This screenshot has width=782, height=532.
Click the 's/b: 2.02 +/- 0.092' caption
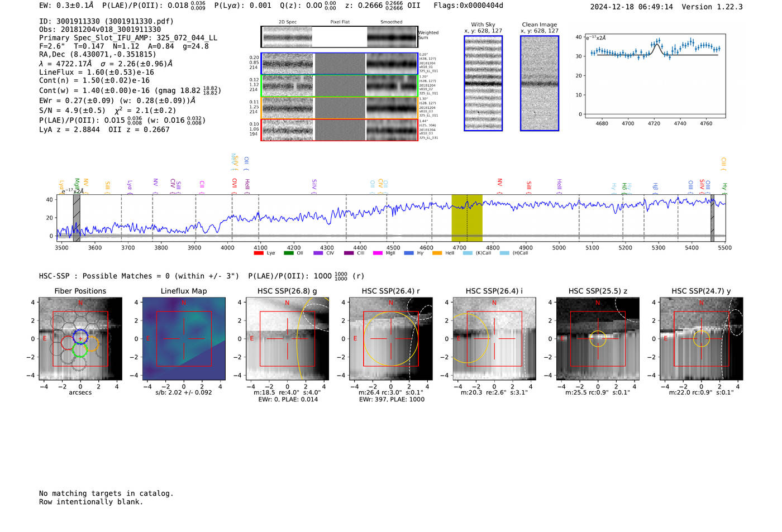(x=184, y=392)
